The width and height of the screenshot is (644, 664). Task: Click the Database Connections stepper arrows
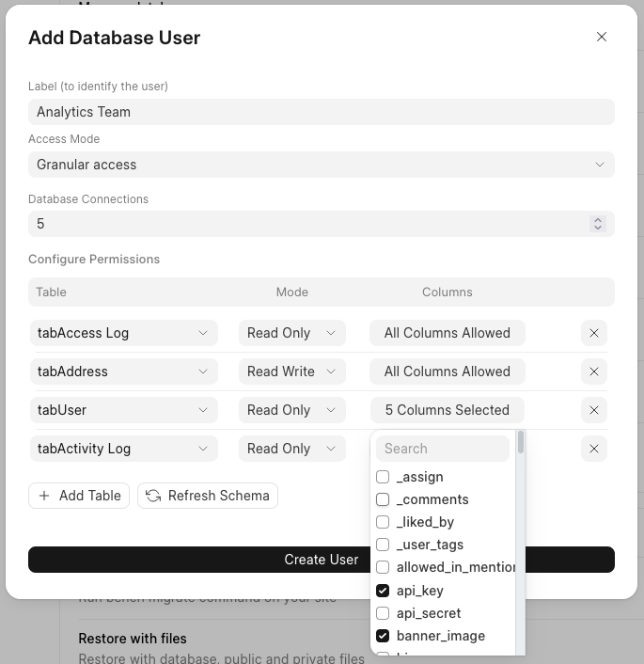coord(597,224)
